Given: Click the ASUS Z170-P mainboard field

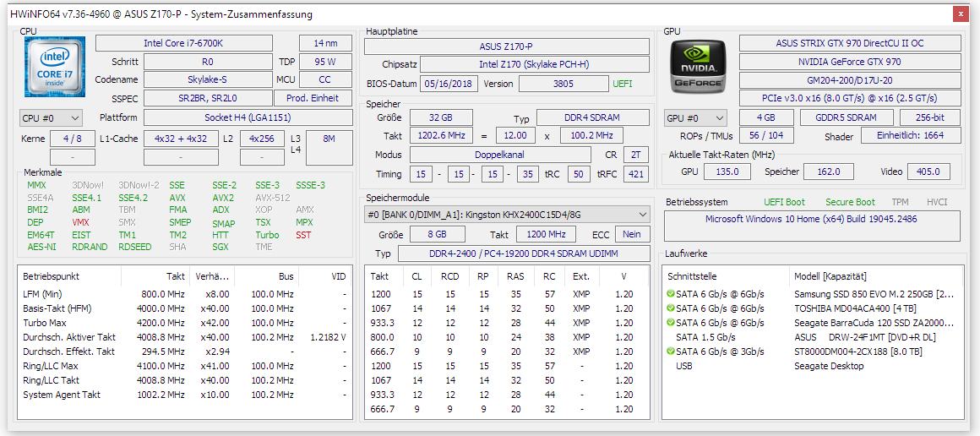Looking at the screenshot, I should pyautogui.click(x=507, y=46).
